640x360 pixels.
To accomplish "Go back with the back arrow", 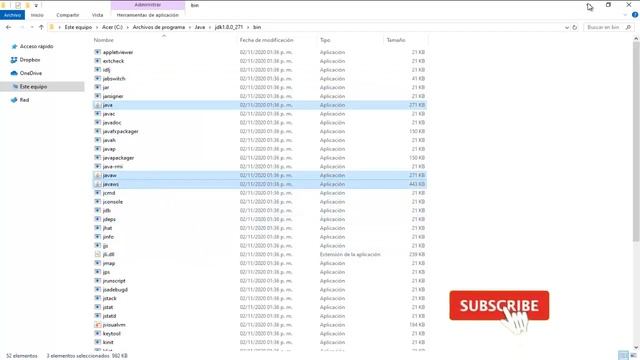I will (x=9, y=27).
